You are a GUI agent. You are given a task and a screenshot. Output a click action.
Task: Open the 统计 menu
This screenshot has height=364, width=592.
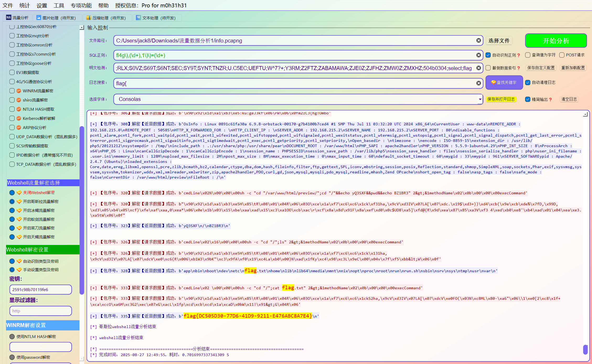click(x=25, y=5)
